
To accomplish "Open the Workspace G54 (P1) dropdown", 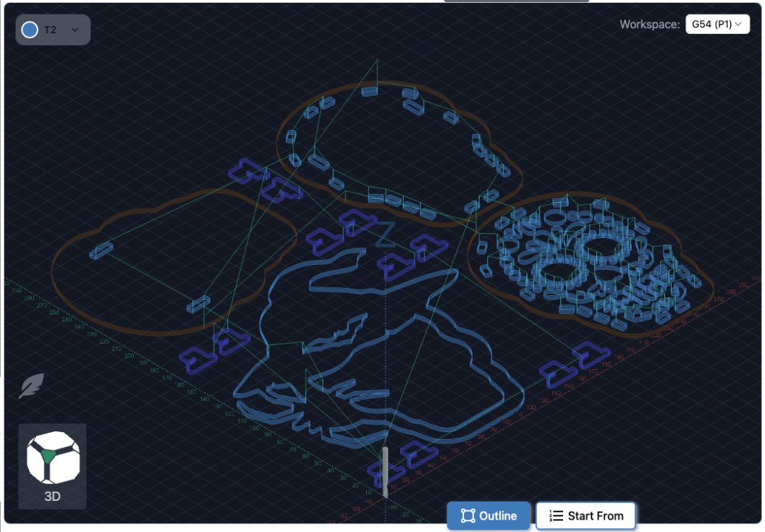I will [717, 25].
